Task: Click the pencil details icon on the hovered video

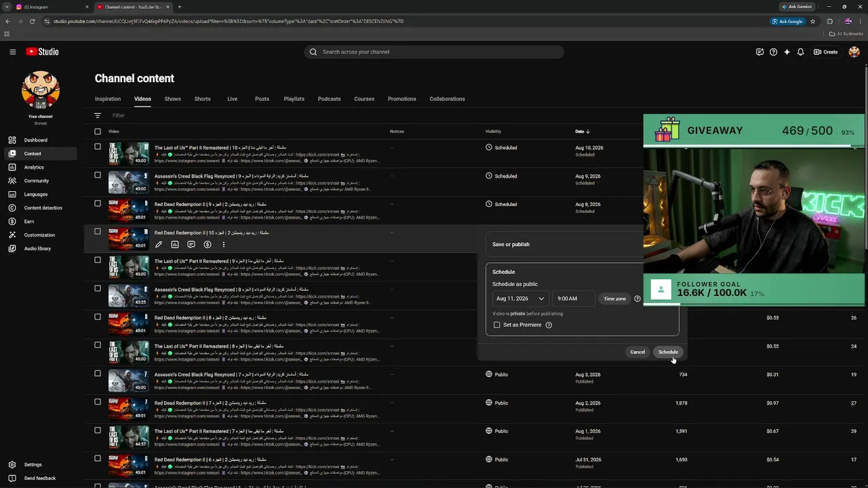Action: pos(159,245)
